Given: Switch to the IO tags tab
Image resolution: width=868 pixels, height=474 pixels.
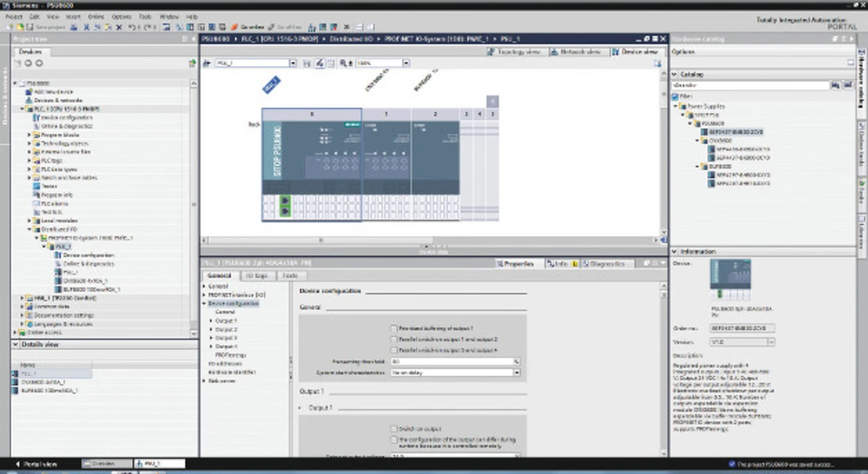Looking at the screenshot, I should coord(256,276).
